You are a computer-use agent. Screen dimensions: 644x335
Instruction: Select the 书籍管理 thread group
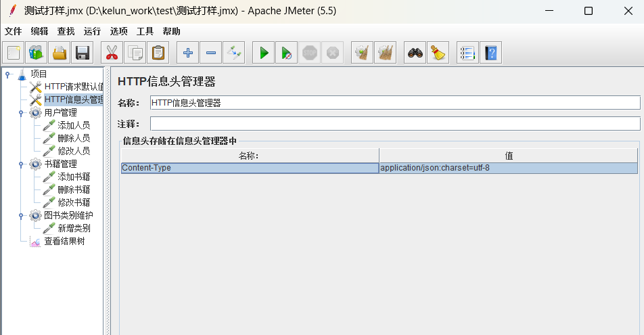tap(60, 164)
